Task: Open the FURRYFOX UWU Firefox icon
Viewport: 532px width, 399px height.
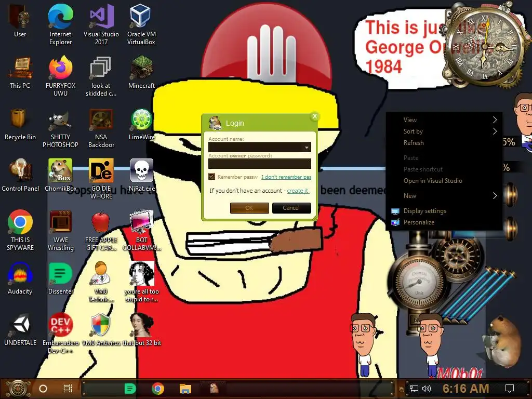Action: click(x=60, y=76)
